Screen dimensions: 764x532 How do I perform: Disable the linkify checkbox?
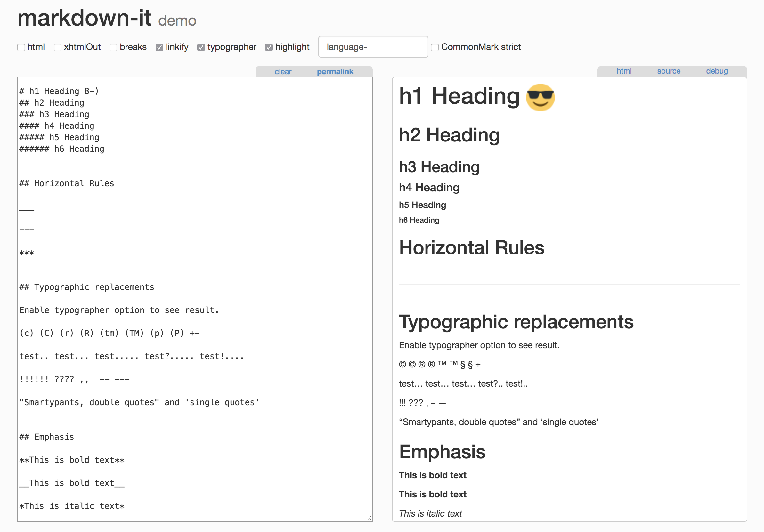[159, 47]
